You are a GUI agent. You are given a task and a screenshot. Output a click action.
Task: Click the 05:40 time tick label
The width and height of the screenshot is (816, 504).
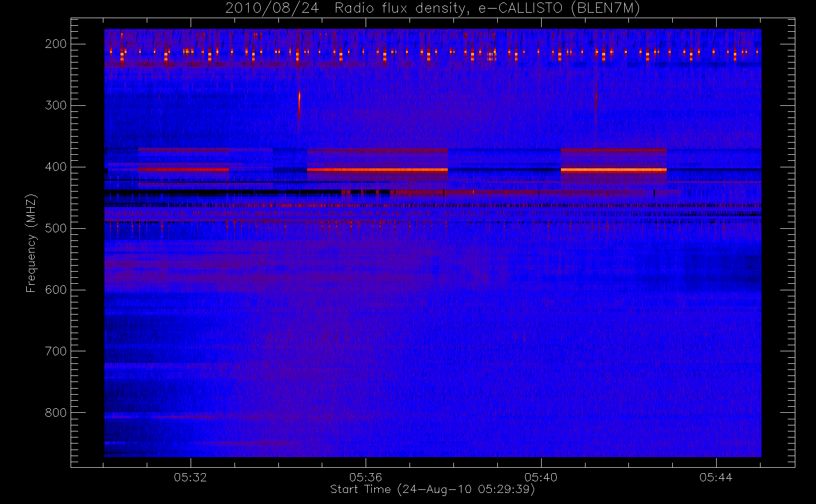point(541,477)
